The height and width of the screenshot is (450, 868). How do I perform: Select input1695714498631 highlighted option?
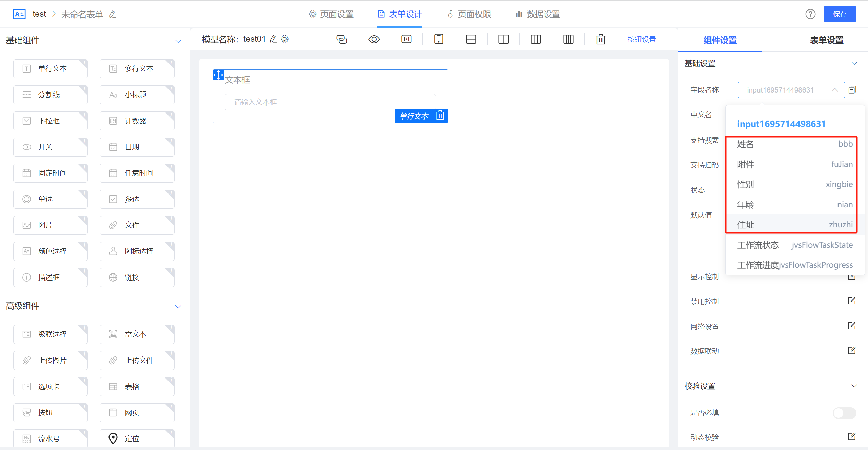tap(795, 124)
